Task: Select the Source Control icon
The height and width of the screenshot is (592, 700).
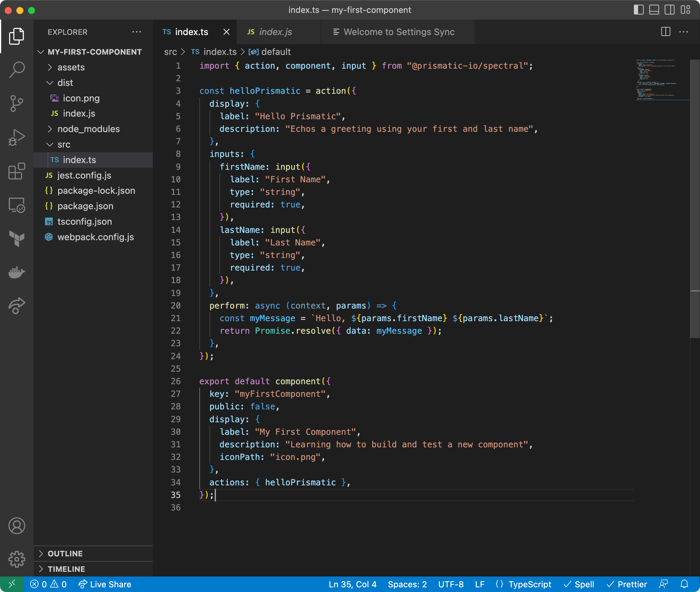Action: [16, 103]
